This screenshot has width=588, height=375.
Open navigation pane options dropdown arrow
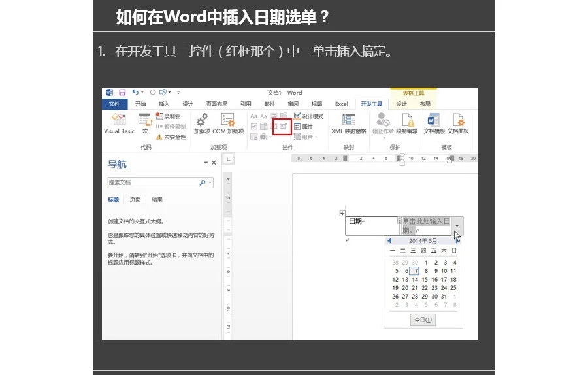tap(206, 163)
